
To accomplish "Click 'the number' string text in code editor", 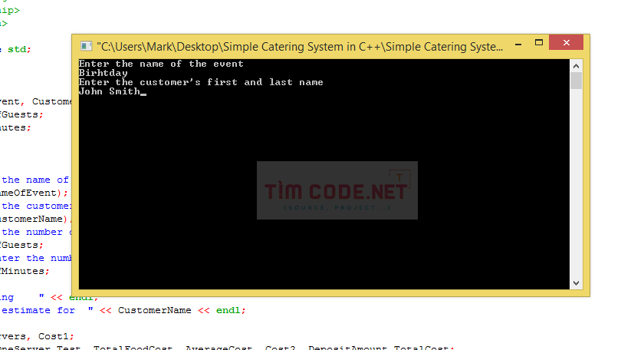I will [x=32, y=232].
